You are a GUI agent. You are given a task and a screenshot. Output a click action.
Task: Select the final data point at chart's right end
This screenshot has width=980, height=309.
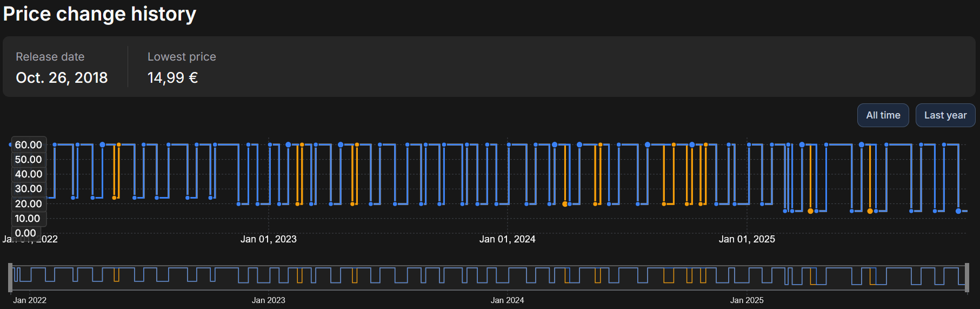coord(958,211)
